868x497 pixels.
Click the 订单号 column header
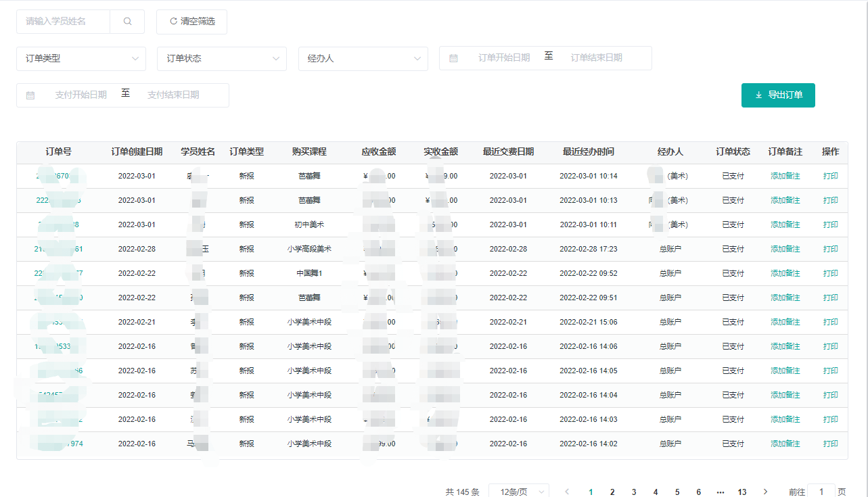click(x=59, y=152)
